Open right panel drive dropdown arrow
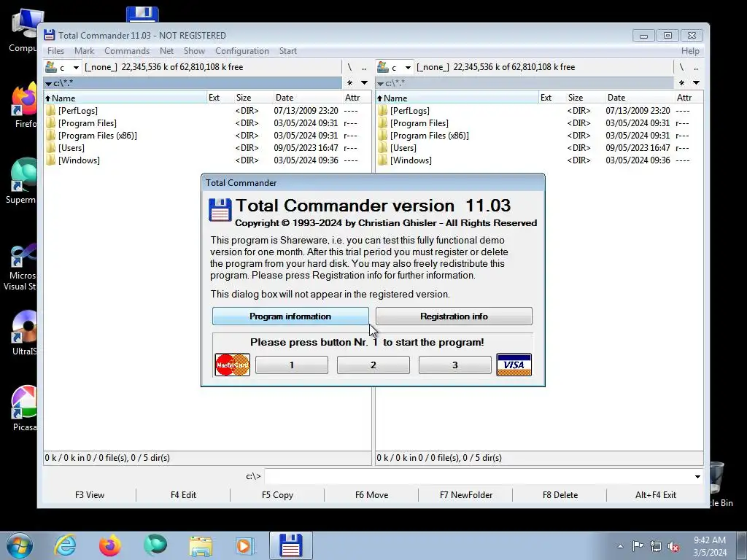747x560 pixels. 408,67
